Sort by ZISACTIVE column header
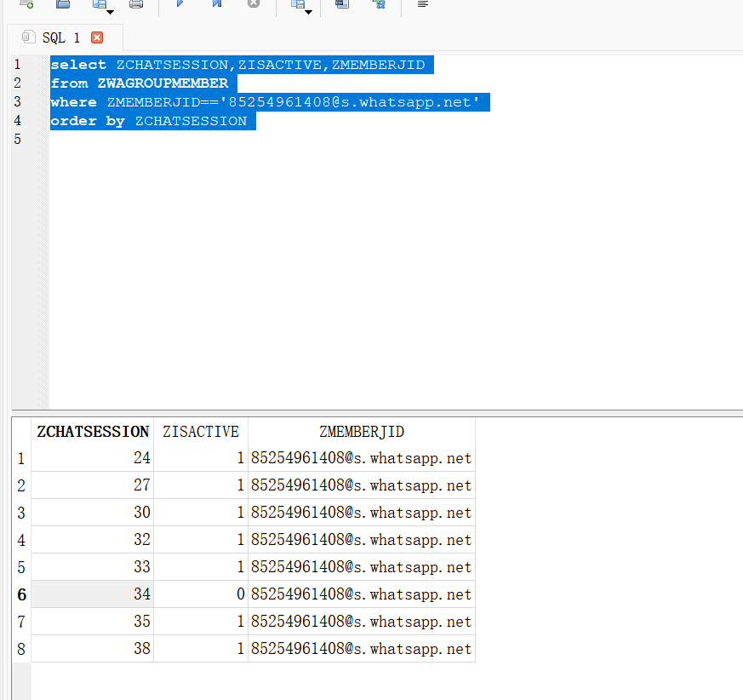This screenshot has height=700, width=743. 201,432
